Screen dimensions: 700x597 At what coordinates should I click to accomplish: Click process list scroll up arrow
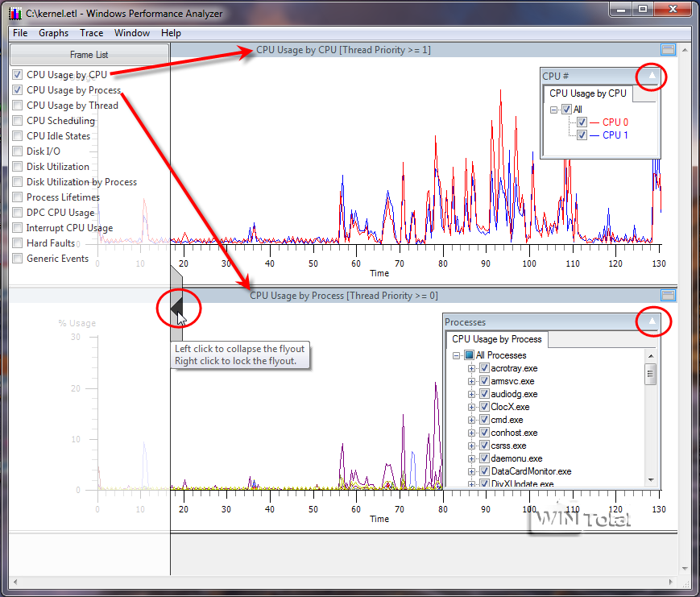tap(651, 356)
